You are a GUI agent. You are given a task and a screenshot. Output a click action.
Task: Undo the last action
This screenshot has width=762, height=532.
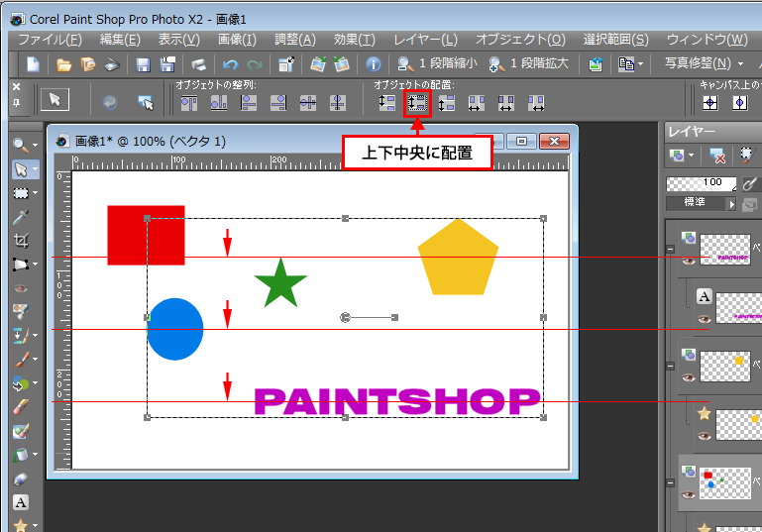click(230, 64)
